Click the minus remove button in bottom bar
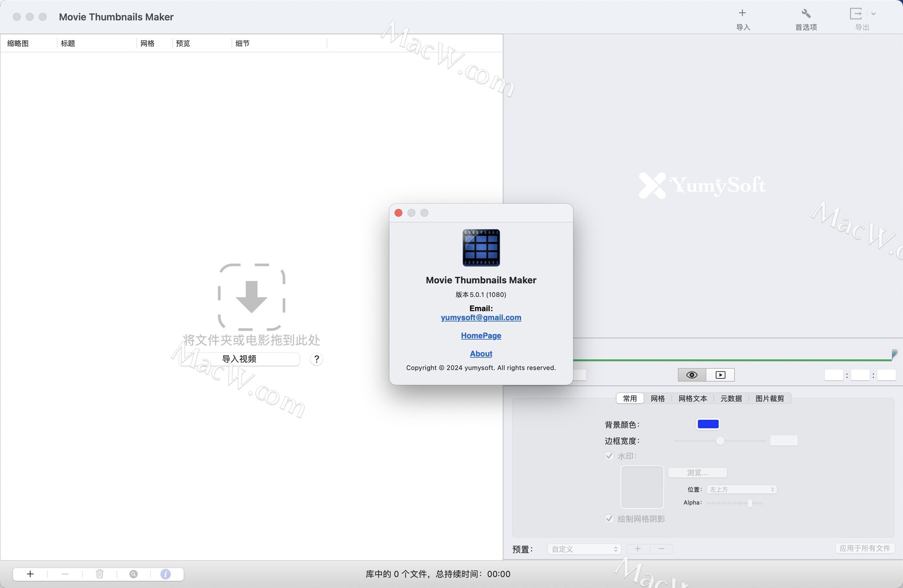Screen dimensions: 903x588 65,574
